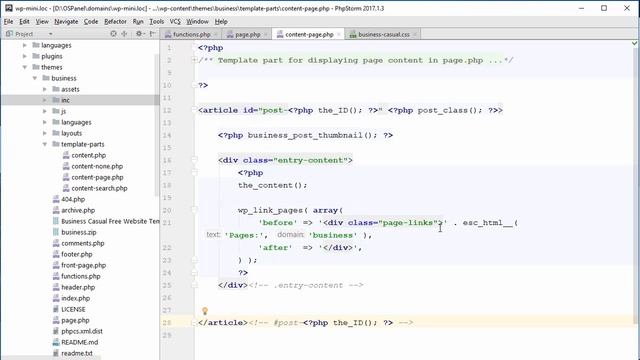Click the inspection status checkmark at top right of the editor
640x360 pixels.
pos(634,43)
